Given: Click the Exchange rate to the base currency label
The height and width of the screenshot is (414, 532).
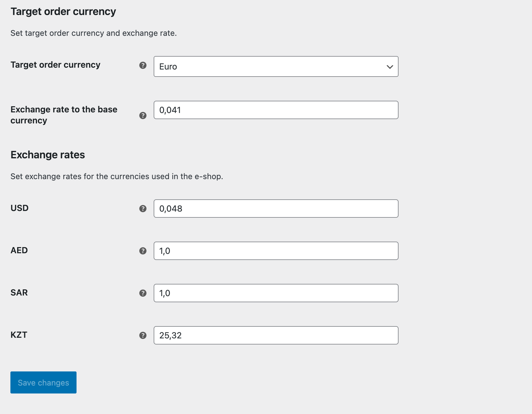Looking at the screenshot, I should [64, 115].
